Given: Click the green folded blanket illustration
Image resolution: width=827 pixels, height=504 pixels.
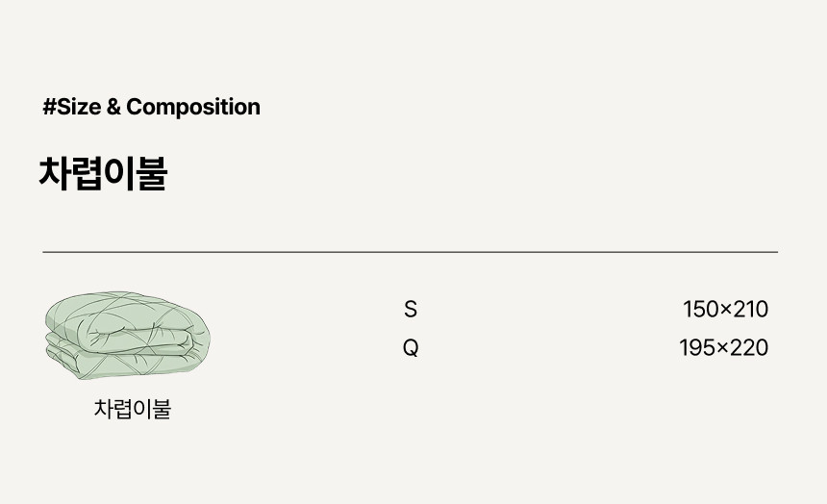Looking at the screenshot, I should click(x=128, y=335).
